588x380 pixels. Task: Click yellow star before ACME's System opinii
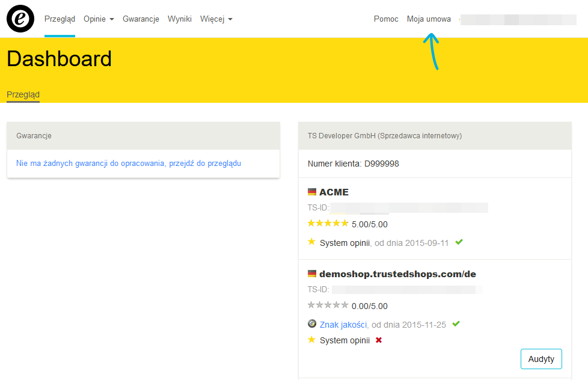[x=311, y=242]
